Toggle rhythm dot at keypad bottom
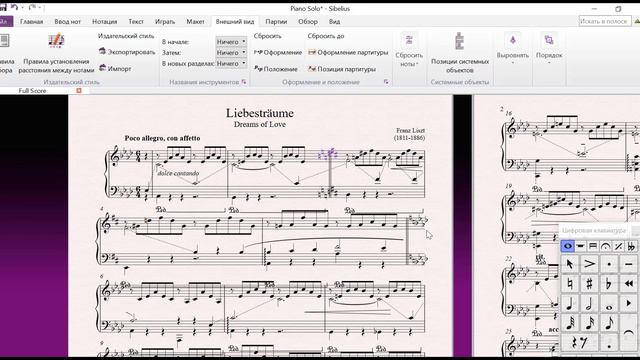The width and height of the screenshot is (640, 360). coord(609,343)
